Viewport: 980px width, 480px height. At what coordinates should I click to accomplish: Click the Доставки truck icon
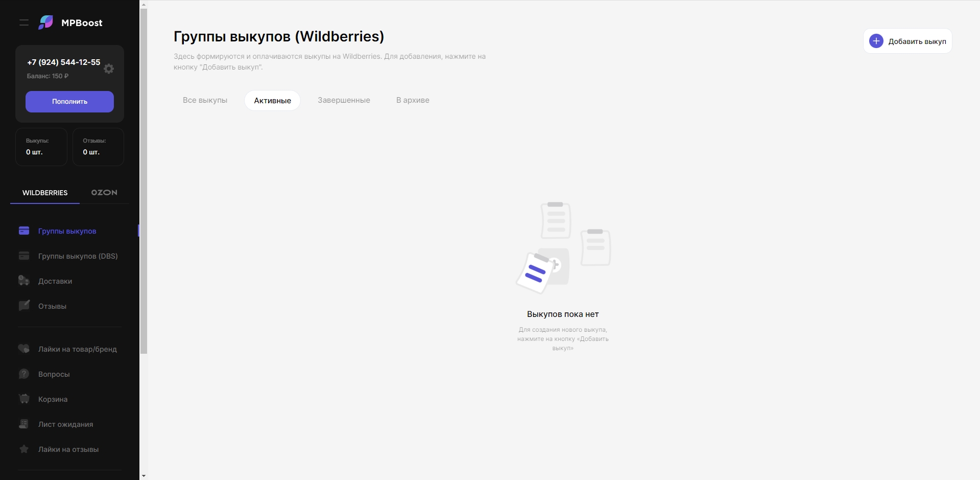[24, 281]
